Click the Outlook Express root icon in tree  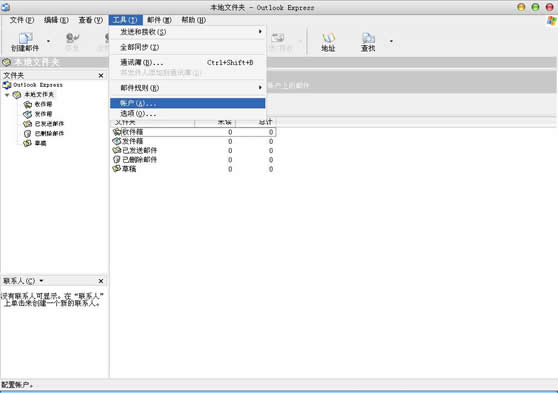7,85
